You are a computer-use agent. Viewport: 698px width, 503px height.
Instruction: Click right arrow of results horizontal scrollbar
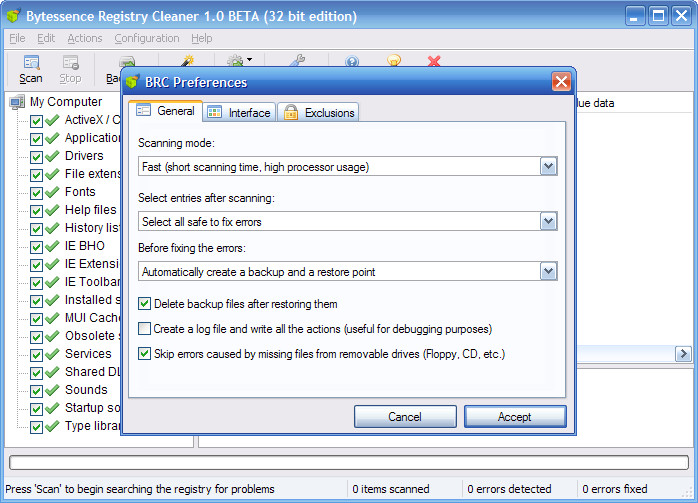pos(683,354)
